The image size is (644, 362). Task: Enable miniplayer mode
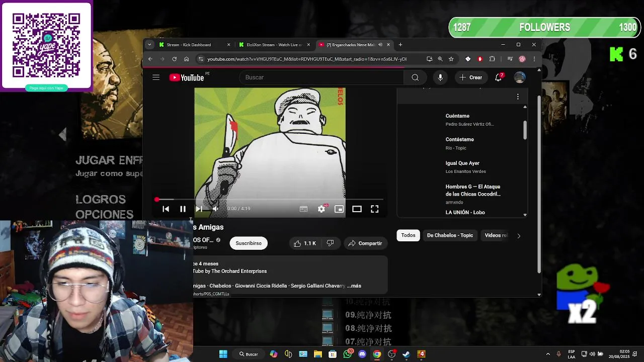(x=339, y=209)
